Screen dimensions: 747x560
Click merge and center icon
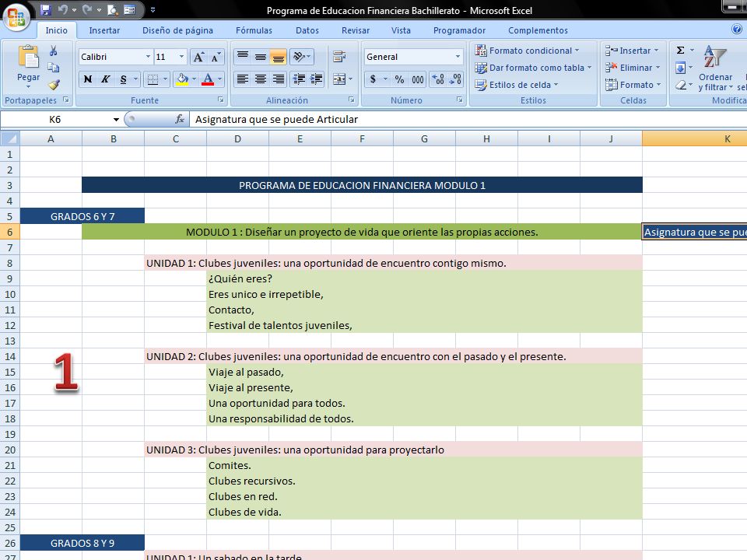[339, 79]
